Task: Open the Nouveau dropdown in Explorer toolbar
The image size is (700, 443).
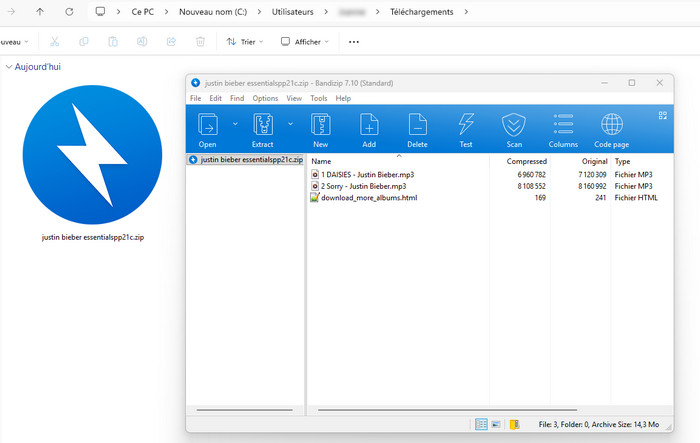Action: coord(14,42)
